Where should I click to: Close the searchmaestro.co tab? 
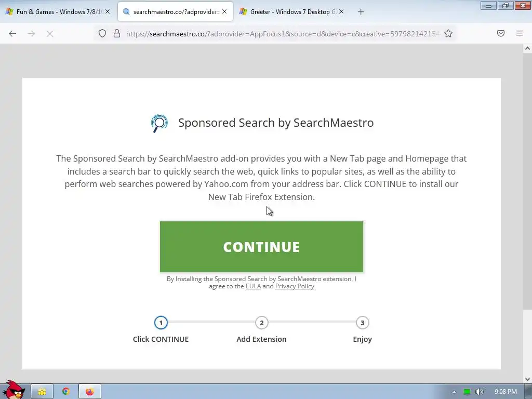point(224,11)
